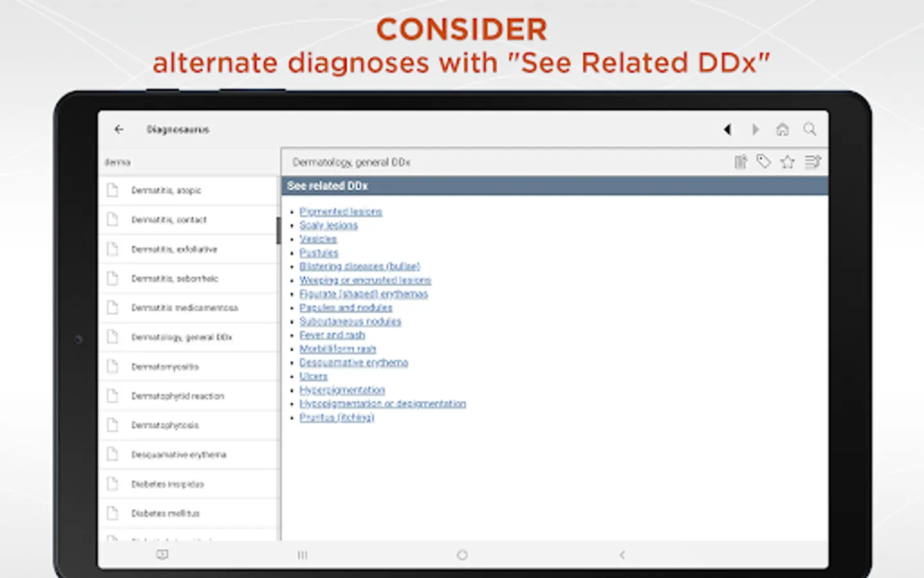The height and width of the screenshot is (578, 924).
Task: Open Figurate (shaped) erythemas link
Action: pyautogui.click(x=363, y=293)
